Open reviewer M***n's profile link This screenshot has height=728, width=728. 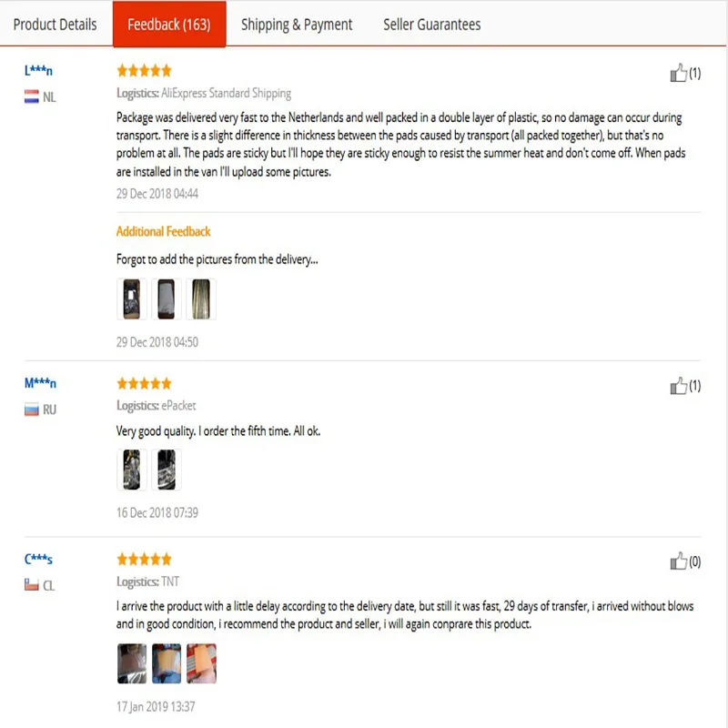pos(40,383)
